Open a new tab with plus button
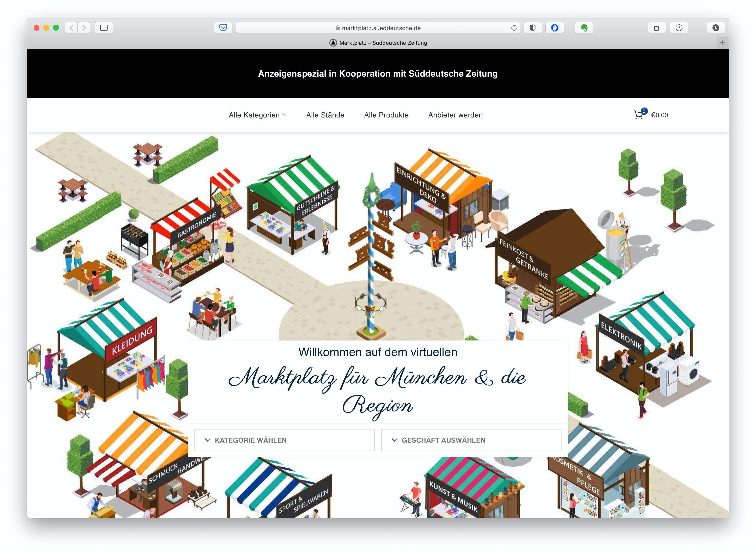Viewport: 756px width, 554px height. pyautogui.click(x=722, y=43)
